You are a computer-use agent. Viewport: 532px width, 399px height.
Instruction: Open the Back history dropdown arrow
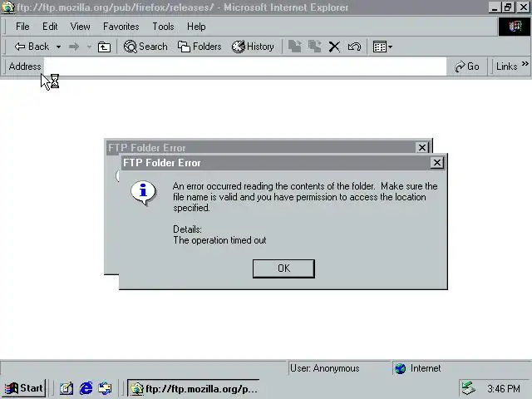point(58,47)
